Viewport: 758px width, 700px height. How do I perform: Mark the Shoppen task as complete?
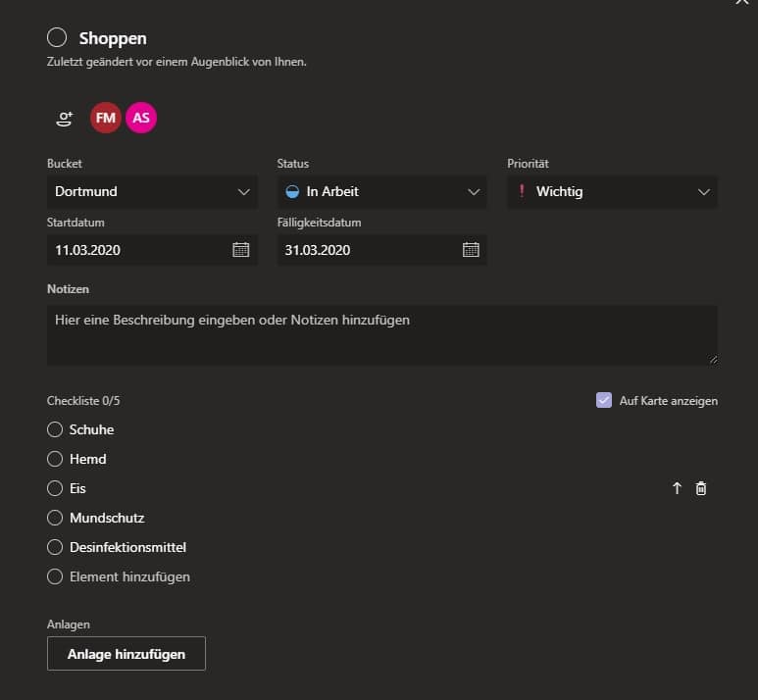pos(57,38)
